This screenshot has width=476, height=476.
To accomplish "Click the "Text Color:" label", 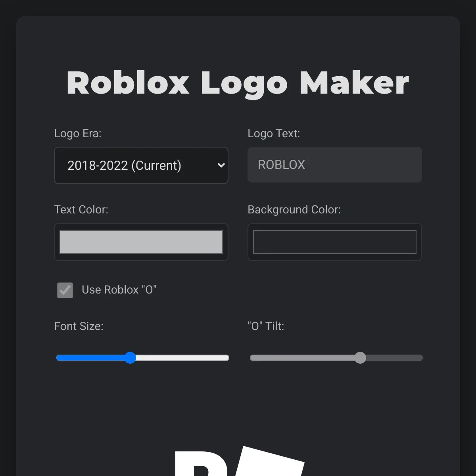I will (x=81, y=209).
